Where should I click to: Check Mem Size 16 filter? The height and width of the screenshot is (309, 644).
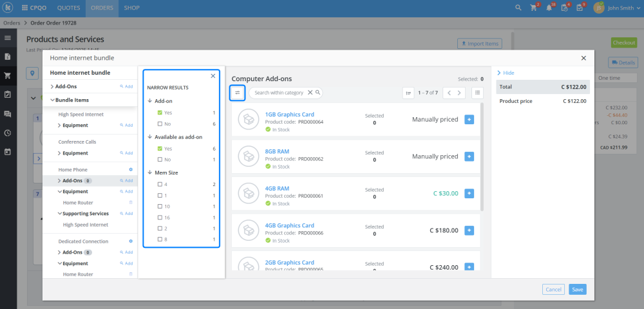(160, 218)
